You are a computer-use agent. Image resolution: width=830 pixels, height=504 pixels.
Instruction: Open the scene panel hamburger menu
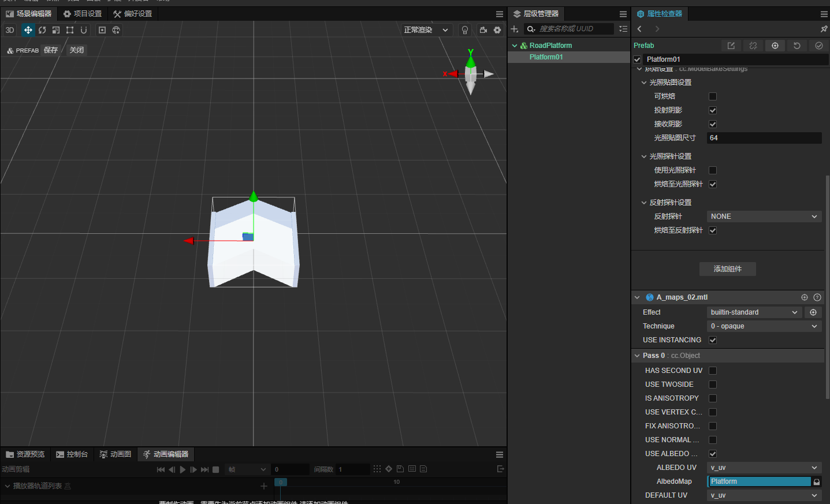[x=500, y=14]
